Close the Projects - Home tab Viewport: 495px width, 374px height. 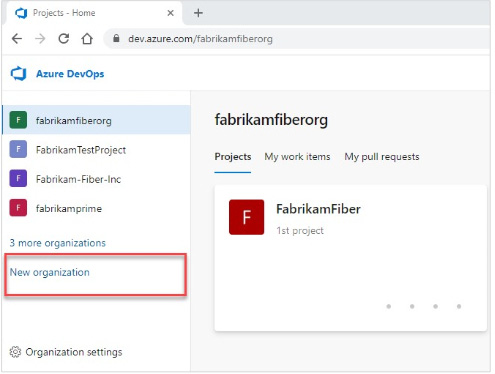[x=170, y=13]
